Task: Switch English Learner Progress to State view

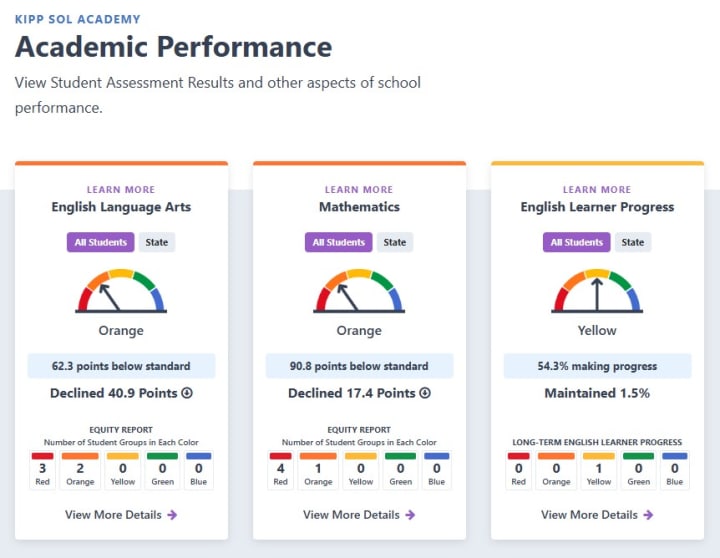Action: tap(633, 242)
